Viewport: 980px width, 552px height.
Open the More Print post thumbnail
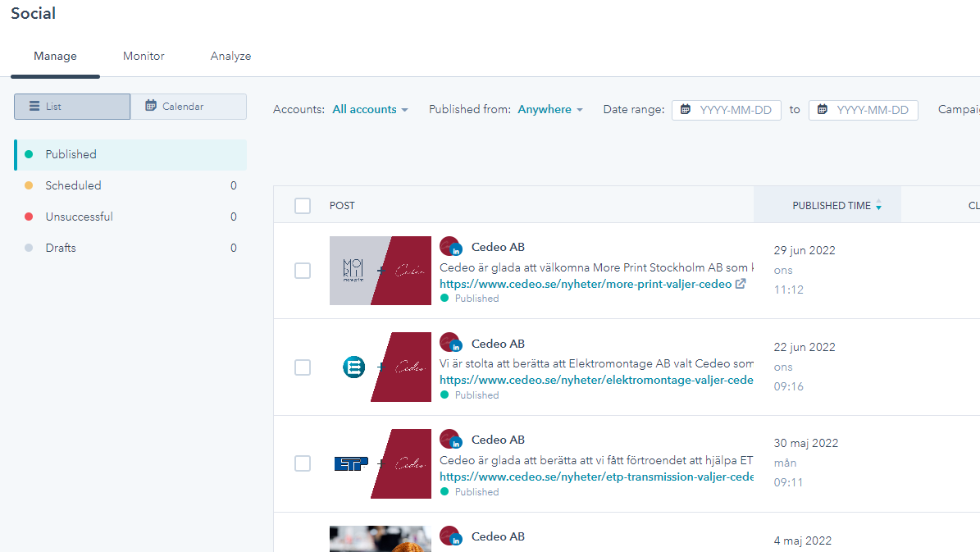[x=381, y=271]
